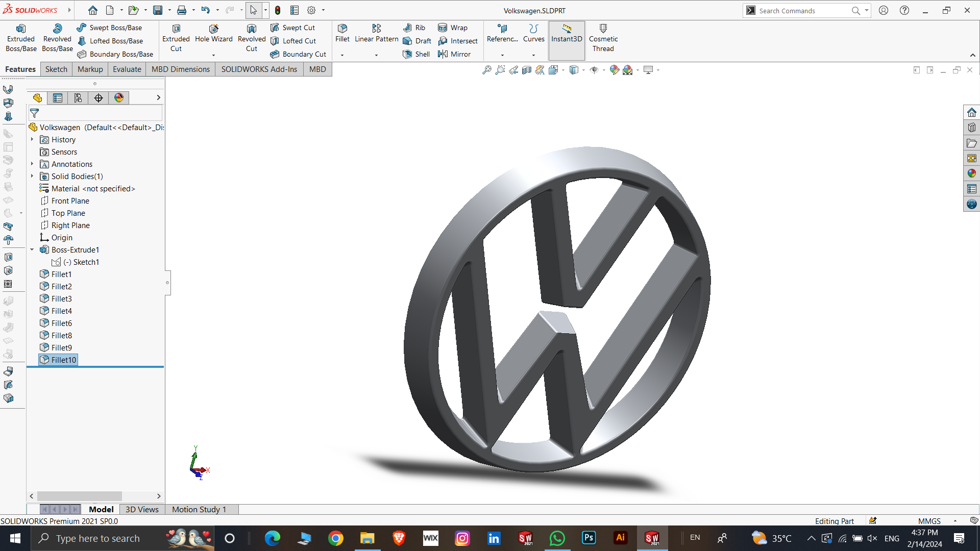Select Fillet6 in the feature tree
980x551 pixels.
coord(61,323)
